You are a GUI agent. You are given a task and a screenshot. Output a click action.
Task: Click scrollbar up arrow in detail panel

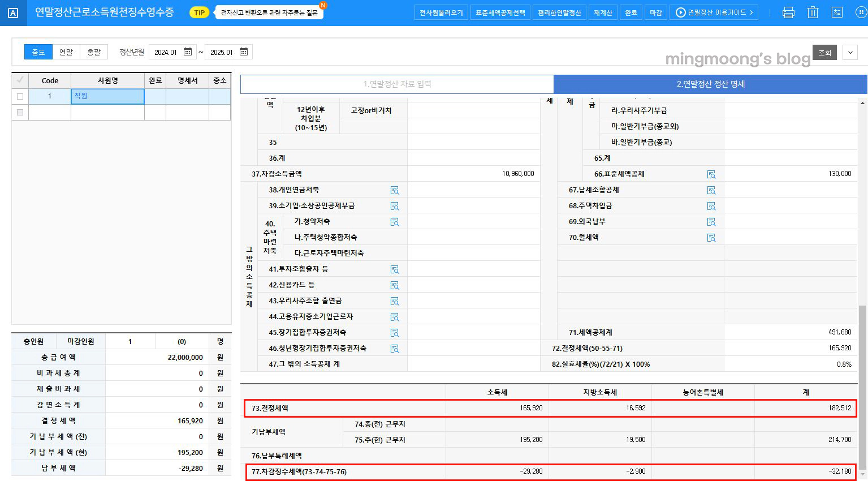point(862,103)
